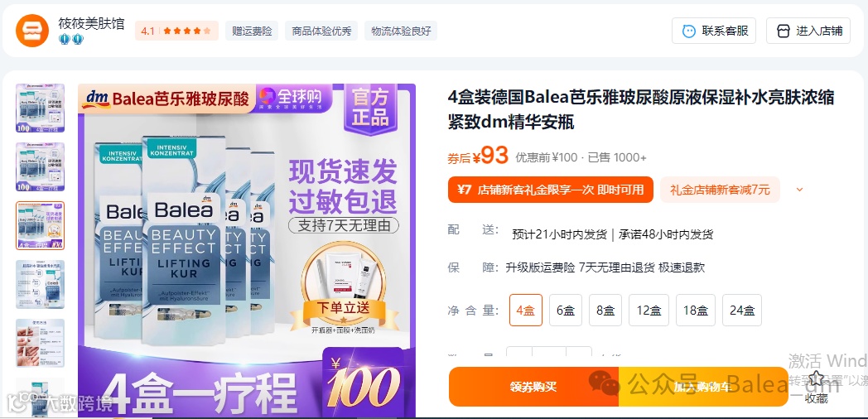
Task: Claim the ¥7 new customer coupon
Action: [551, 190]
